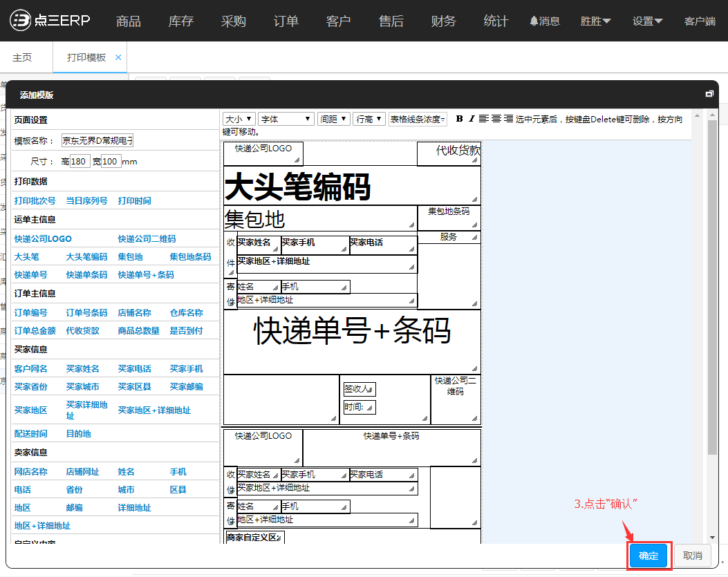Screen dimensions: 728x577
Task: Insert the 是否到付 field
Action: point(187,331)
